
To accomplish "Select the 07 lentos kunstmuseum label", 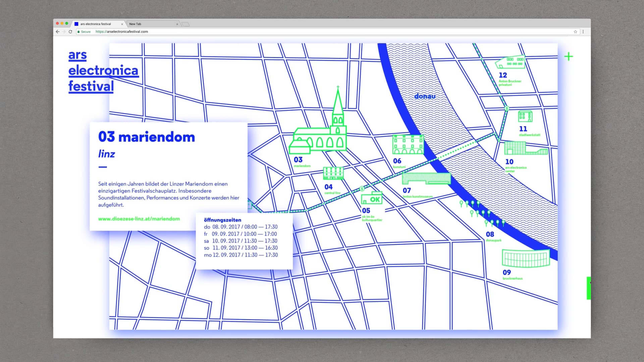I will click(x=418, y=192).
